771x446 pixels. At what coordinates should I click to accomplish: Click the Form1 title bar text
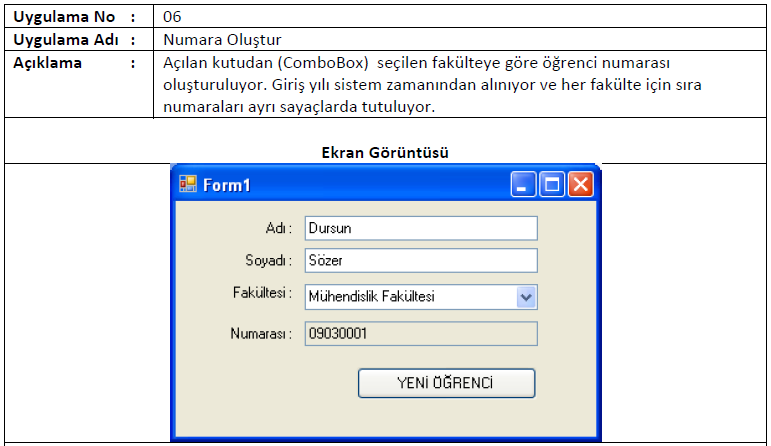pos(227,185)
